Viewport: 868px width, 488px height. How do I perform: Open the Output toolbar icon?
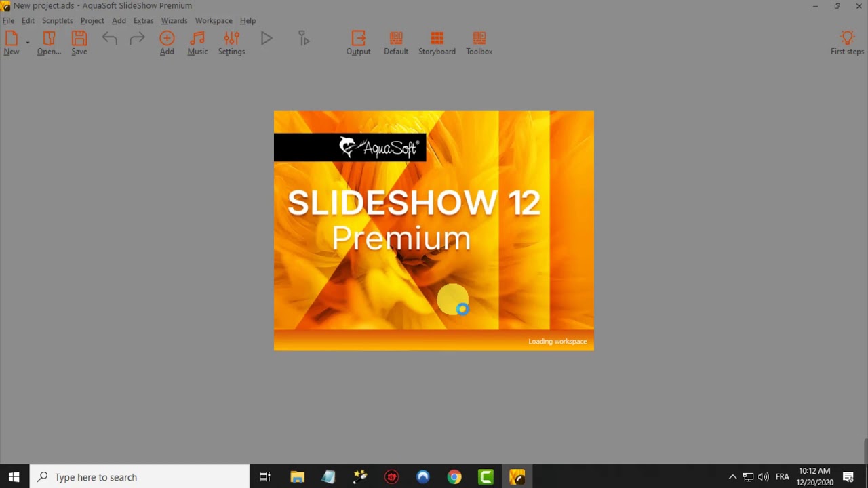(x=358, y=43)
